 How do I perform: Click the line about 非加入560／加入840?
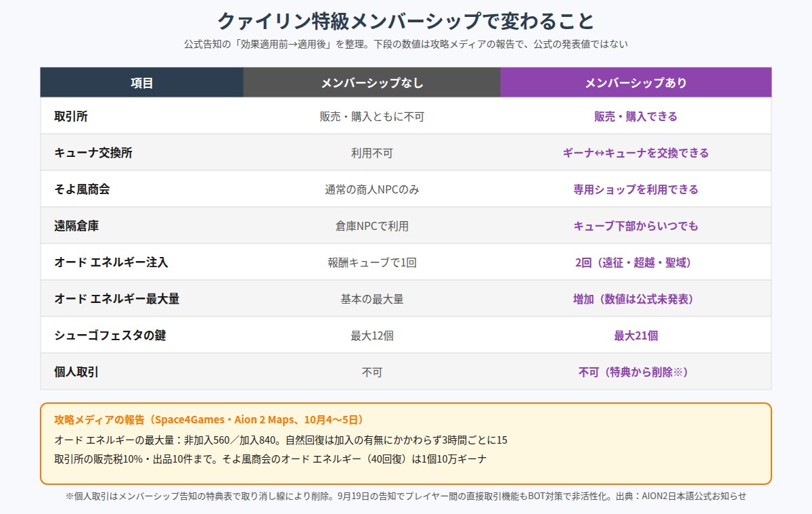click(x=281, y=440)
